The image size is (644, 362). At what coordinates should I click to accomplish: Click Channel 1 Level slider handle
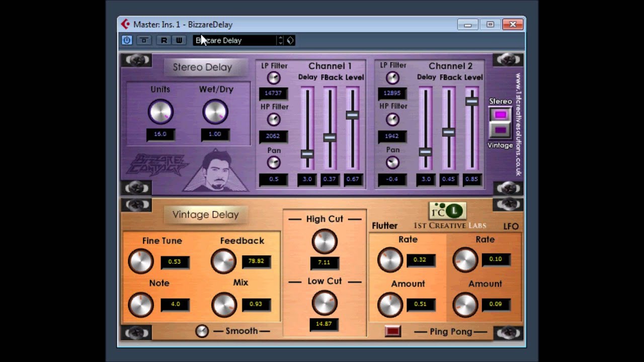pyautogui.click(x=352, y=115)
